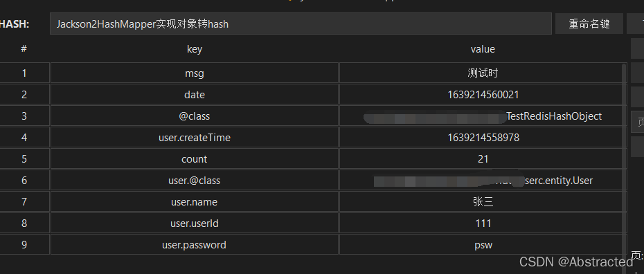
Task: Click the 重命名键 rename key button
Action: click(x=589, y=24)
